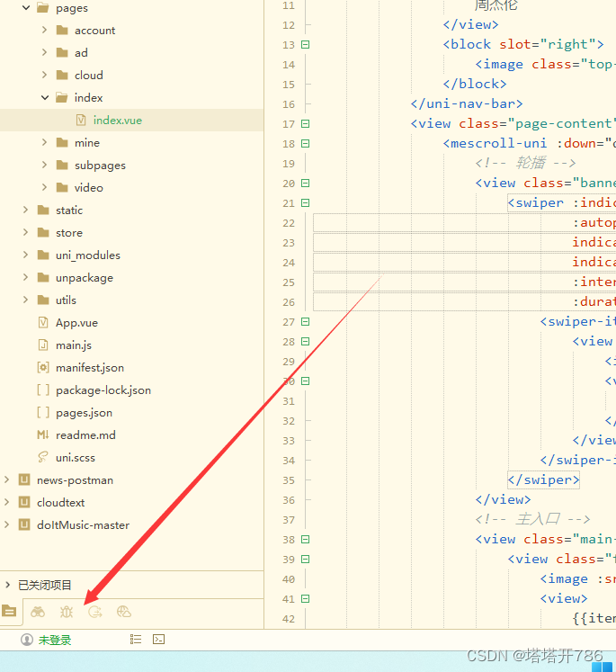Viewport: 616px width, 672px height.
Task: Click the manifest.json gear file icon
Action: coord(43,367)
